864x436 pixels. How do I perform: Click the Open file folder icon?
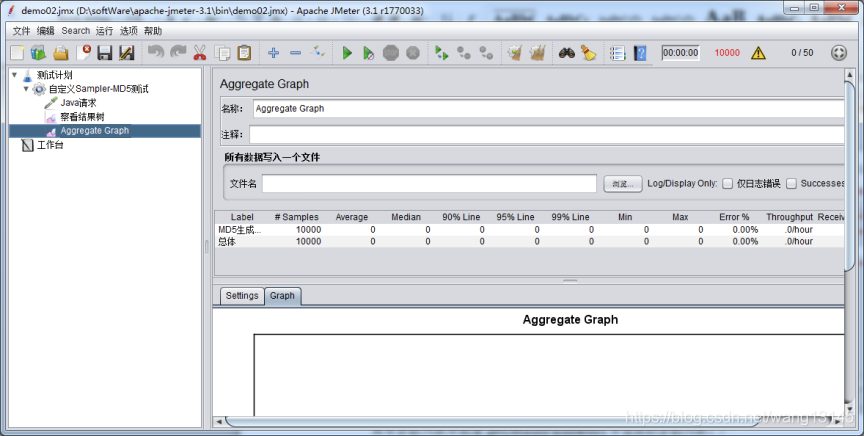click(x=61, y=53)
